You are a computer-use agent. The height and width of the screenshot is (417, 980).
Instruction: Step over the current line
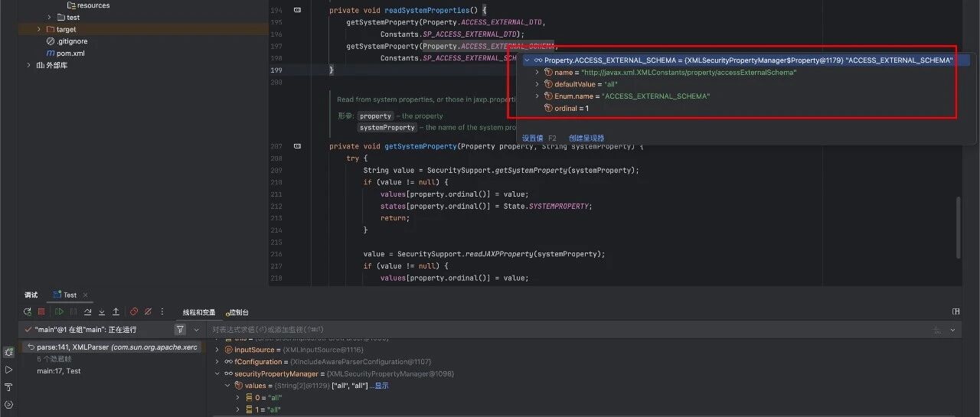click(88, 312)
